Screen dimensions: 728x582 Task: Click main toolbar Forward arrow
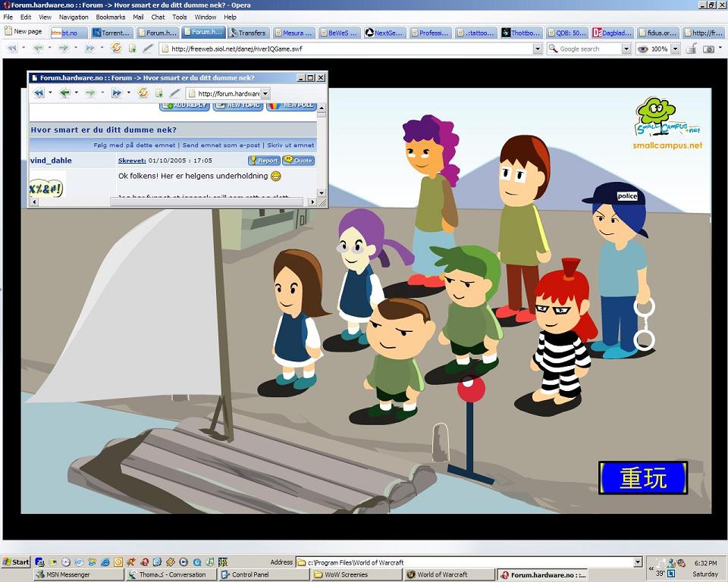(x=64, y=48)
